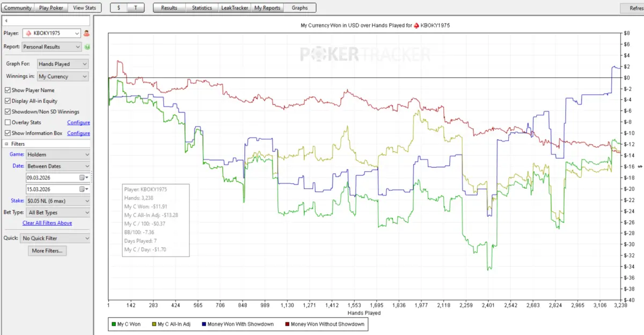Collapse the left sidebar using the arrow
The height and width of the screenshot is (335, 644).
click(x=6, y=21)
